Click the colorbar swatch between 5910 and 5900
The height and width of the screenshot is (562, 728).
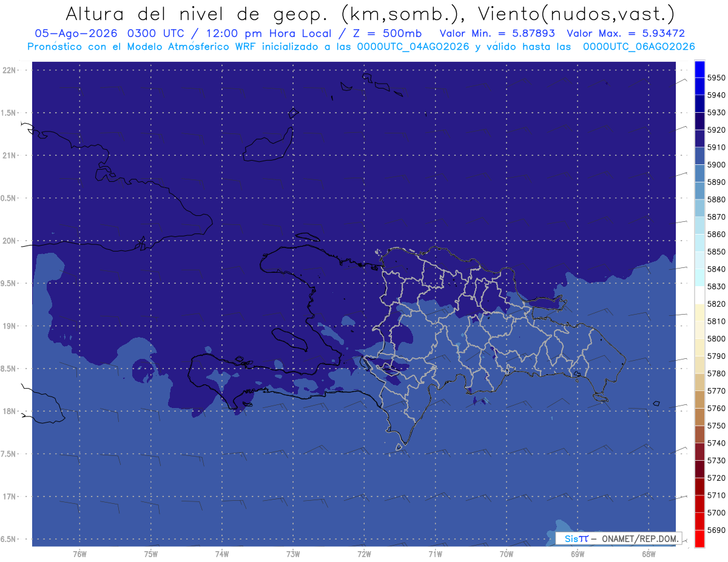[x=699, y=156]
